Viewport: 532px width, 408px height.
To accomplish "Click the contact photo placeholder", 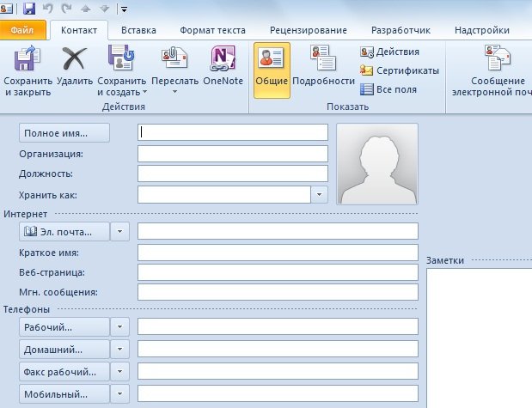I will pos(377,163).
